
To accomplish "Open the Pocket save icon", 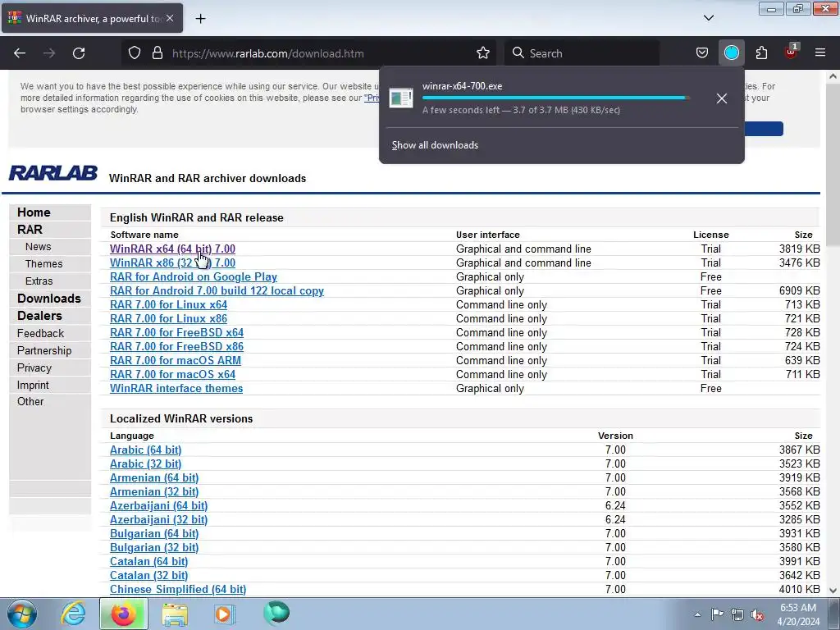I will pos(702,53).
